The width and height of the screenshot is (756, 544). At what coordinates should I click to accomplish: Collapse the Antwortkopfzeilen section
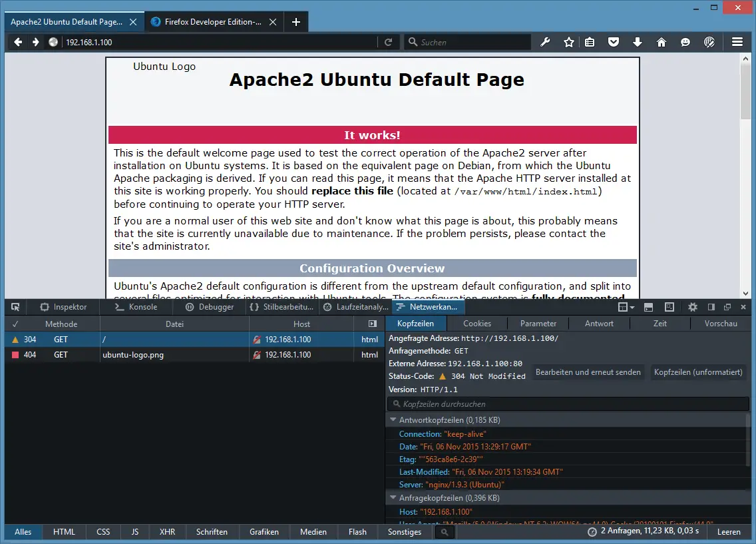393,420
